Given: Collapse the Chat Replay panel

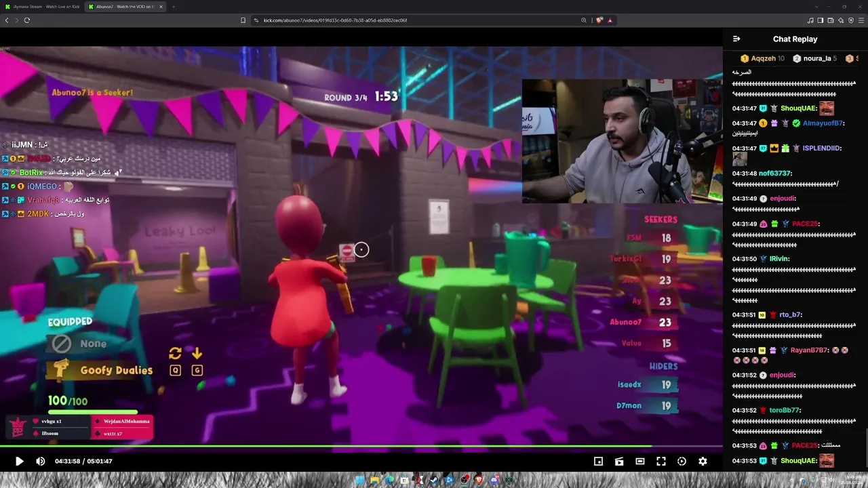Looking at the screenshot, I should tap(736, 39).
